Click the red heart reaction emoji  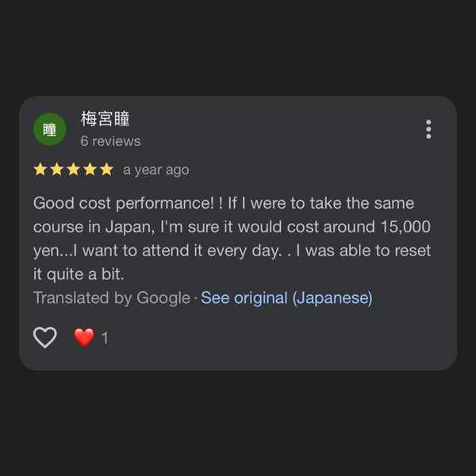pos(84,337)
